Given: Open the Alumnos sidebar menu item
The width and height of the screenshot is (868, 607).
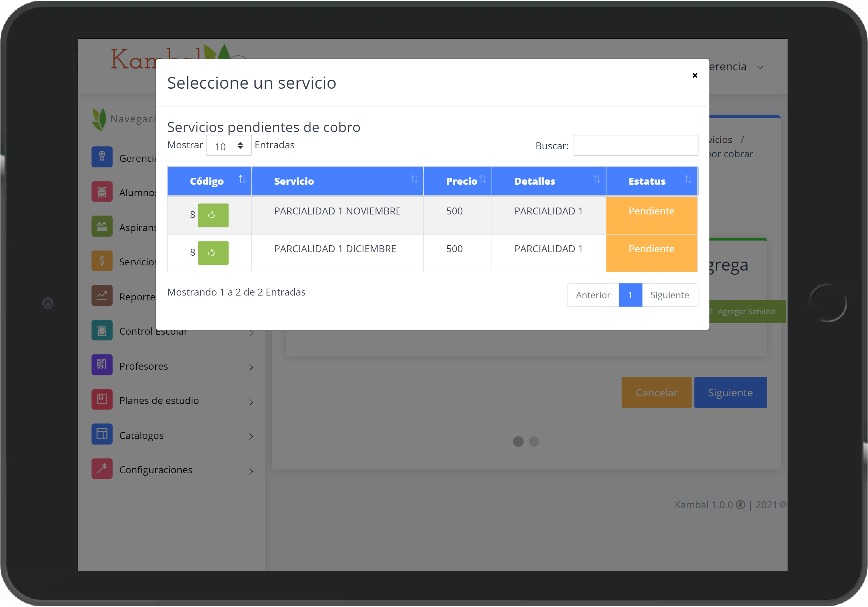Looking at the screenshot, I should coord(138,193).
